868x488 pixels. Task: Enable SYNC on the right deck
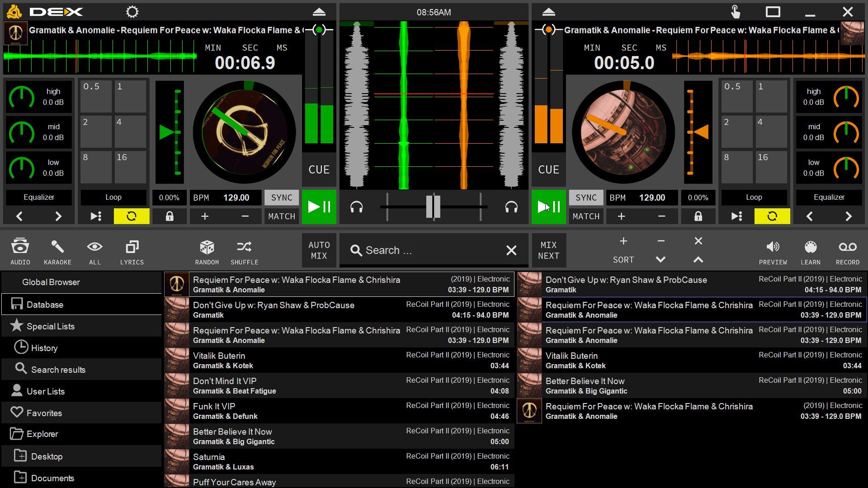[586, 197]
